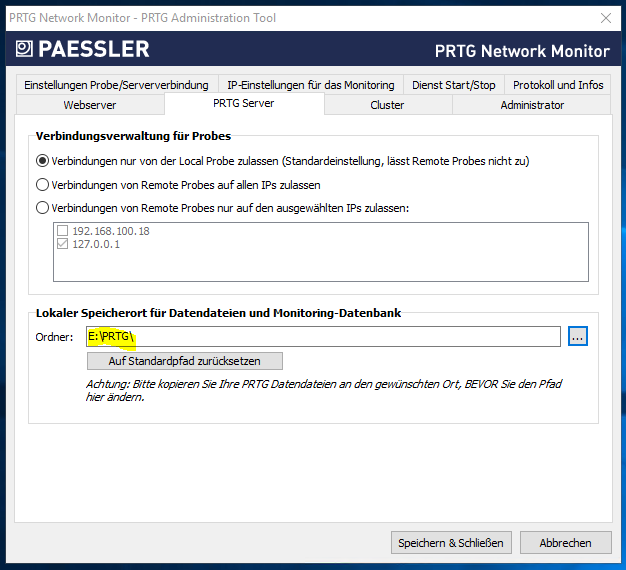Click the PRTG Network Monitor banner title
Viewport: 626px width, 570px height.
(x=522, y=51)
